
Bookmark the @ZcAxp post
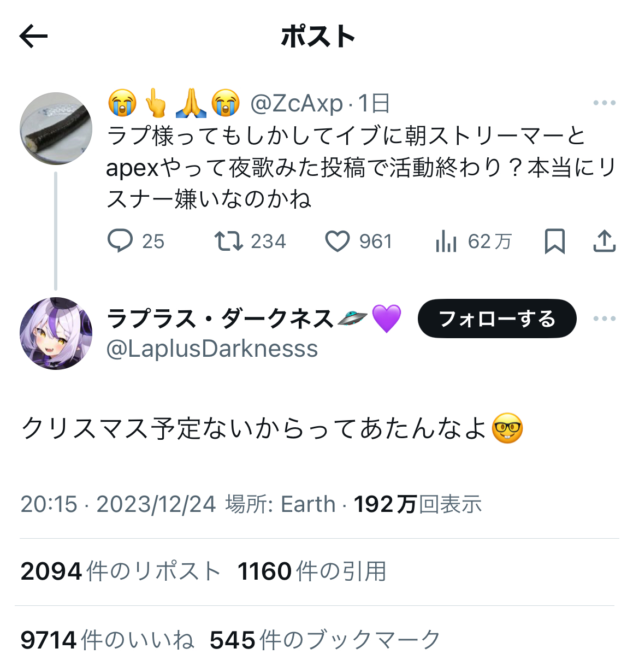tap(554, 241)
